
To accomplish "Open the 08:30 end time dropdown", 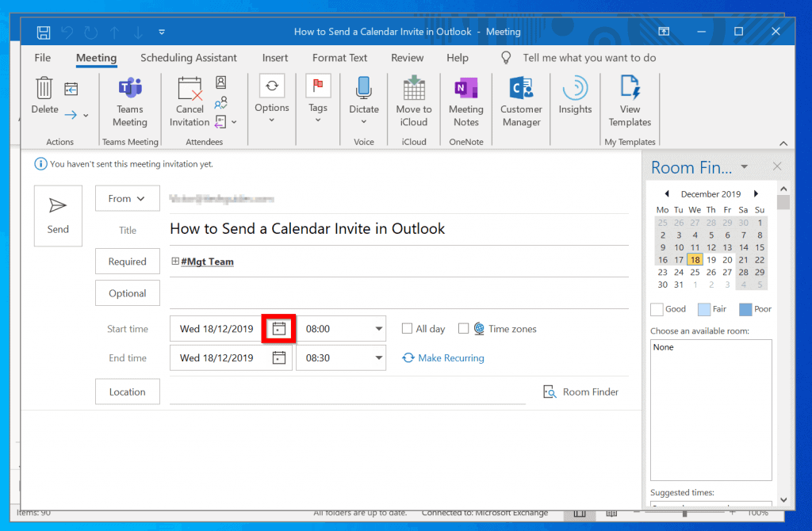I will tap(378, 357).
